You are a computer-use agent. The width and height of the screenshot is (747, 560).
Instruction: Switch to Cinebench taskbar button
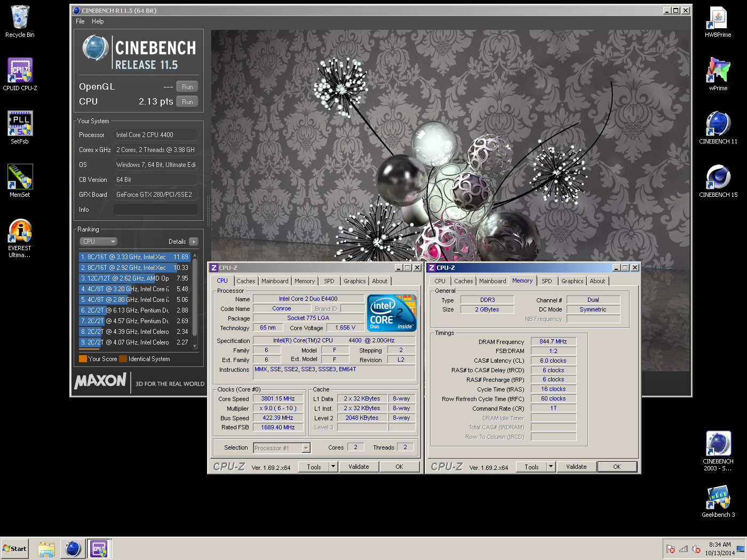[x=73, y=549]
